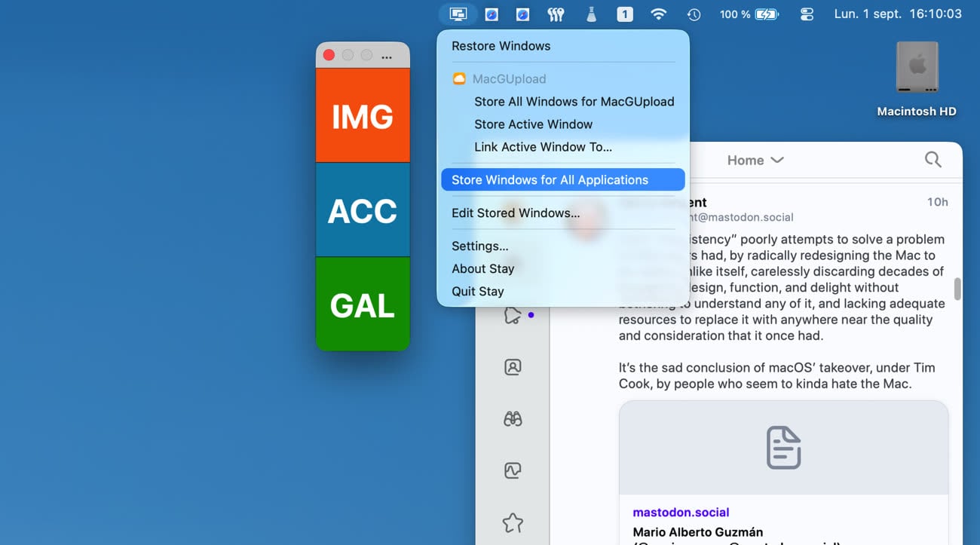Screen dimensions: 980x545
Task: Open the Wi-Fi menu bar icon
Action: [x=659, y=14]
